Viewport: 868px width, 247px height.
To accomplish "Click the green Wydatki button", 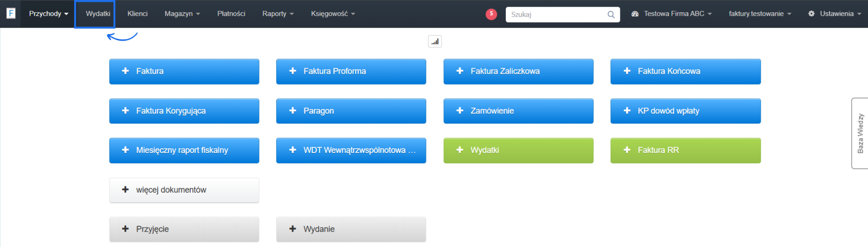I will (x=518, y=150).
